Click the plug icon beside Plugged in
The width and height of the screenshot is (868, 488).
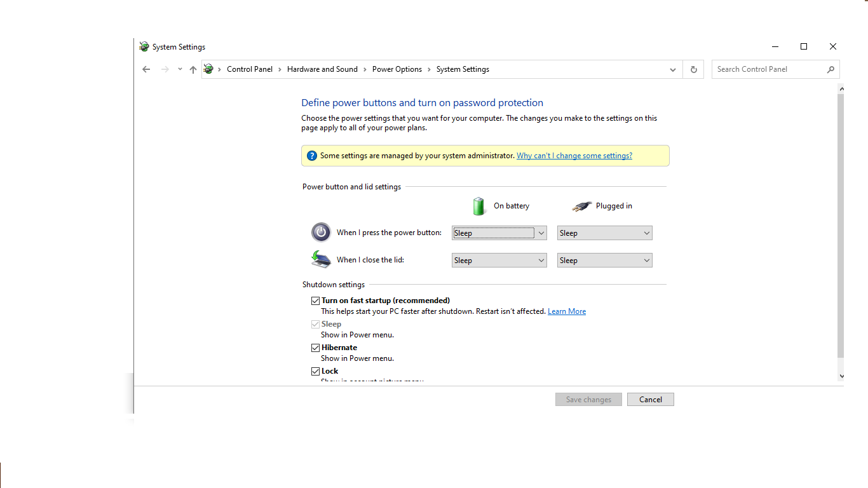581,206
